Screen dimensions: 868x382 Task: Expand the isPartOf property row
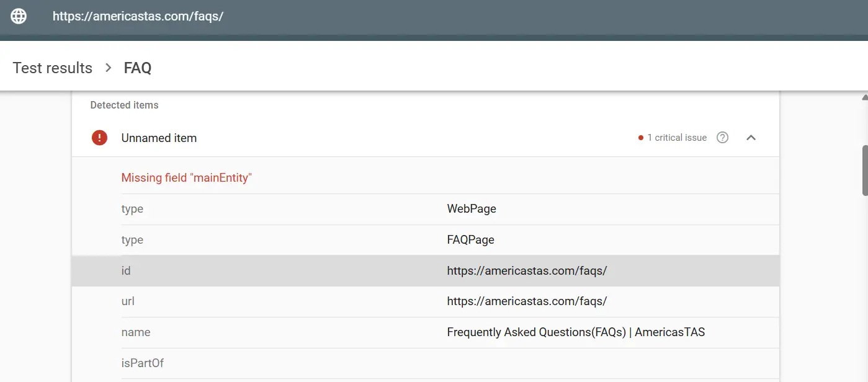pyautogui.click(x=143, y=363)
